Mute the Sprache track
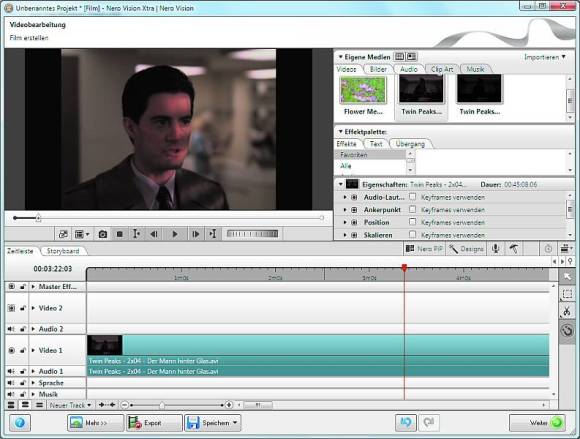The image size is (580, 439). pyautogui.click(x=11, y=383)
